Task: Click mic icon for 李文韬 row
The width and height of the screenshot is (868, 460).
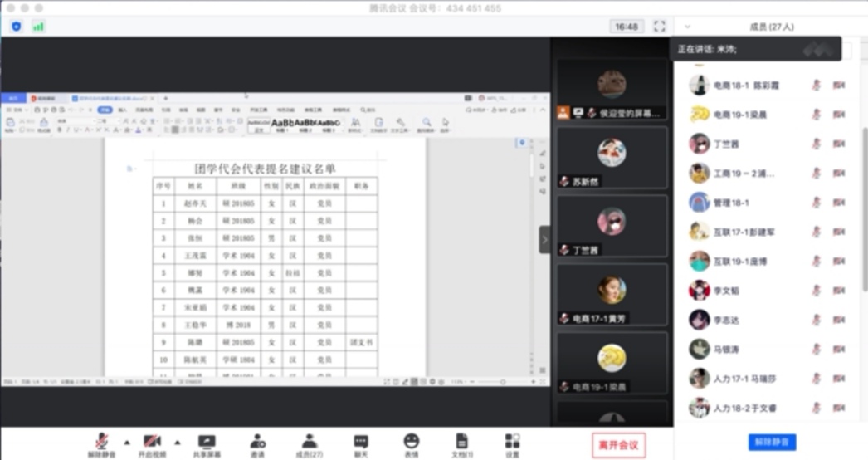Action: point(816,291)
